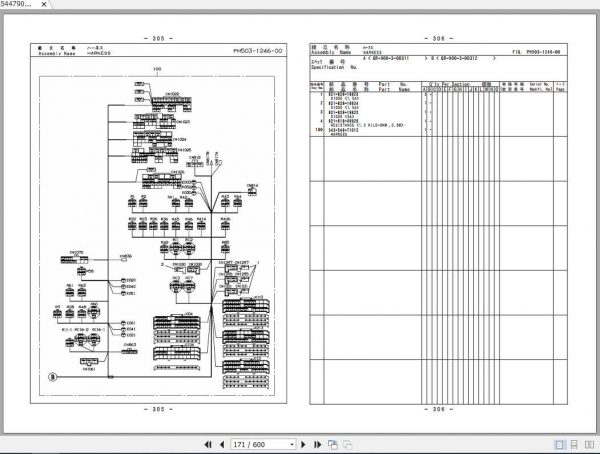Jump to the last page
Screen dimensions: 600x454
click(318, 444)
